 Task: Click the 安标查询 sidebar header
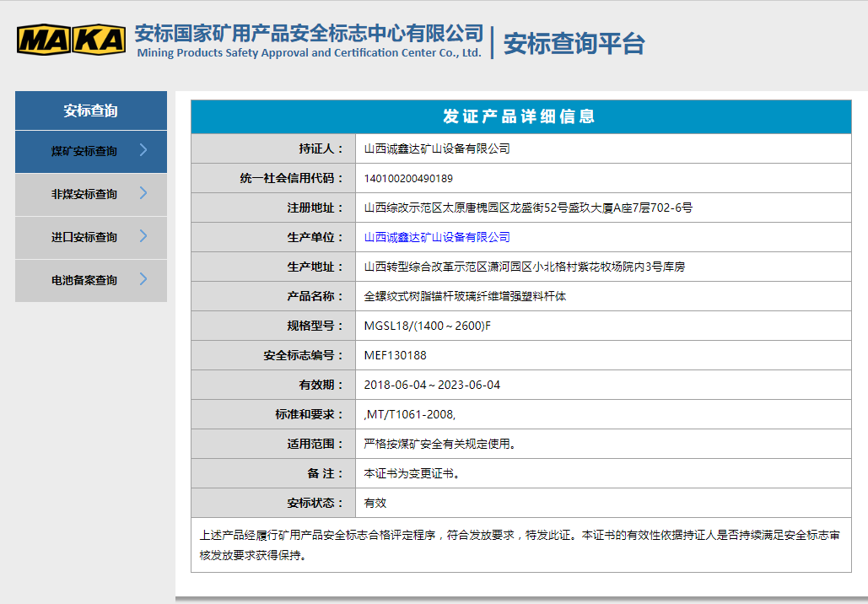[91, 111]
